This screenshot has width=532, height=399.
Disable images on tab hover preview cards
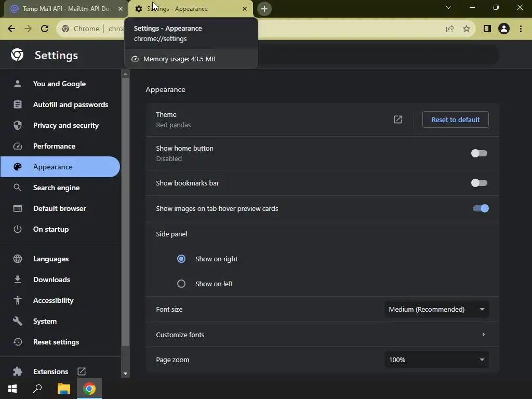point(481,208)
